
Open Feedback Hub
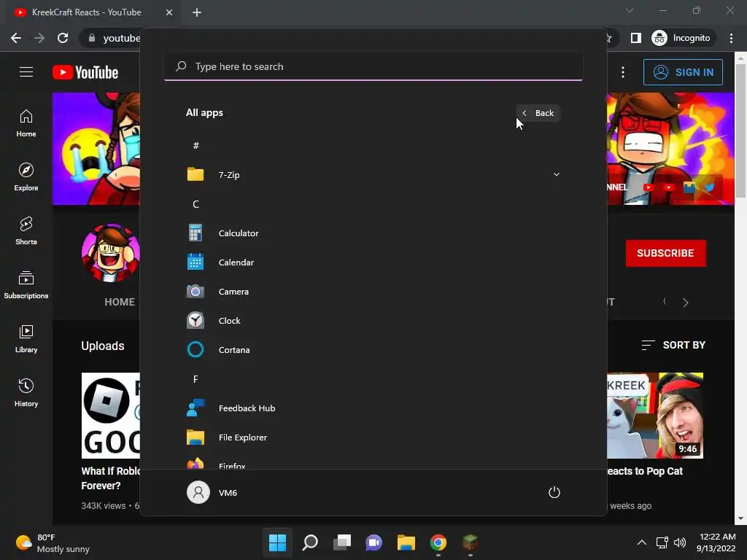pyautogui.click(x=373, y=408)
